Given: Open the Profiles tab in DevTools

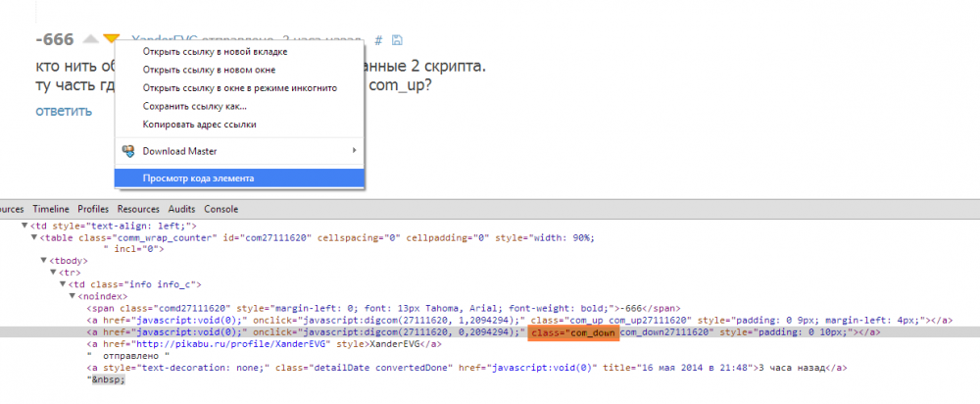Looking at the screenshot, I should pyautogui.click(x=93, y=209).
